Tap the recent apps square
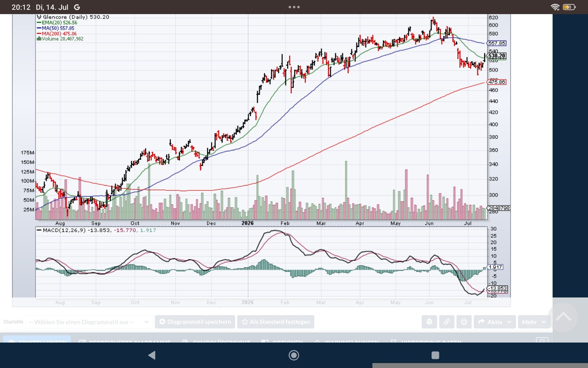The image size is (588, 368). point(435,355)
